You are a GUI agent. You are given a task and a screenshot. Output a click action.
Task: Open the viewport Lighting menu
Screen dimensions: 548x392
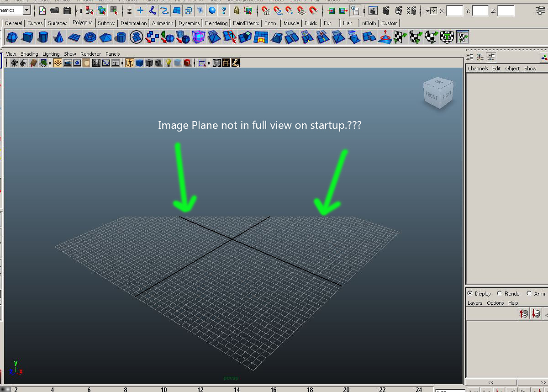coord(51,54)
